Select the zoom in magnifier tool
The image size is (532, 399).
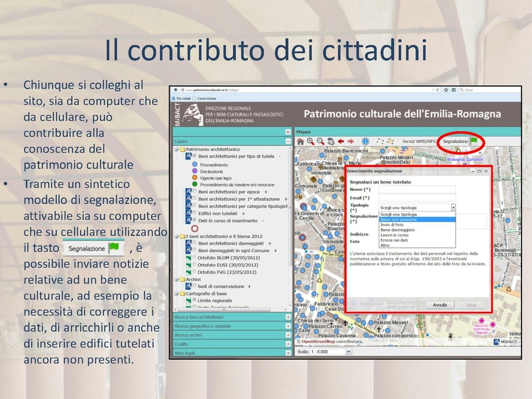click(x=311, y=141)
